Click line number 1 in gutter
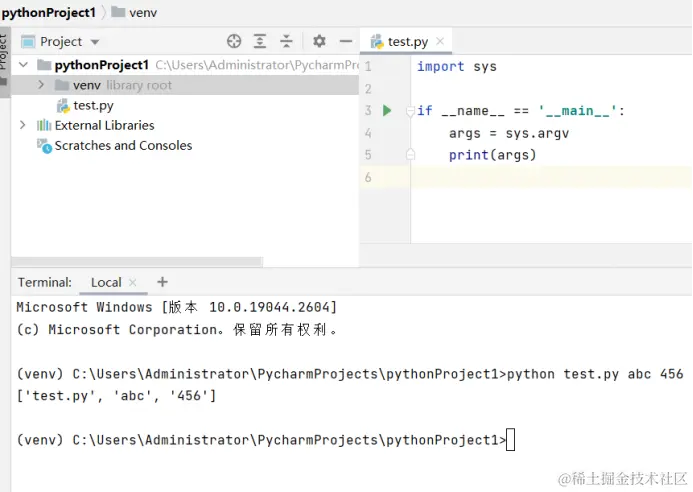The width and height of the screenshot is (693, 492). tap(368, 67)
